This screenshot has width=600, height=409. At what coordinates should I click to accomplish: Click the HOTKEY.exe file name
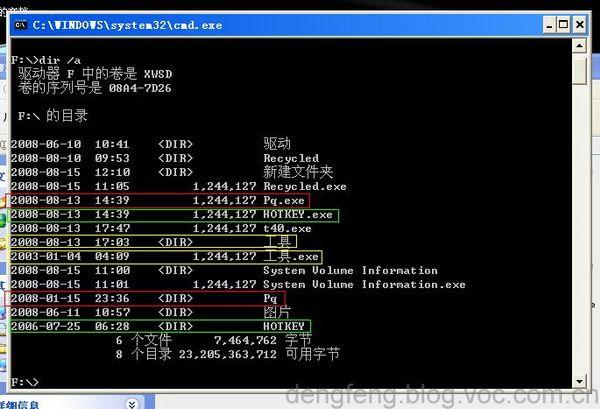click(x=298, y=214)
